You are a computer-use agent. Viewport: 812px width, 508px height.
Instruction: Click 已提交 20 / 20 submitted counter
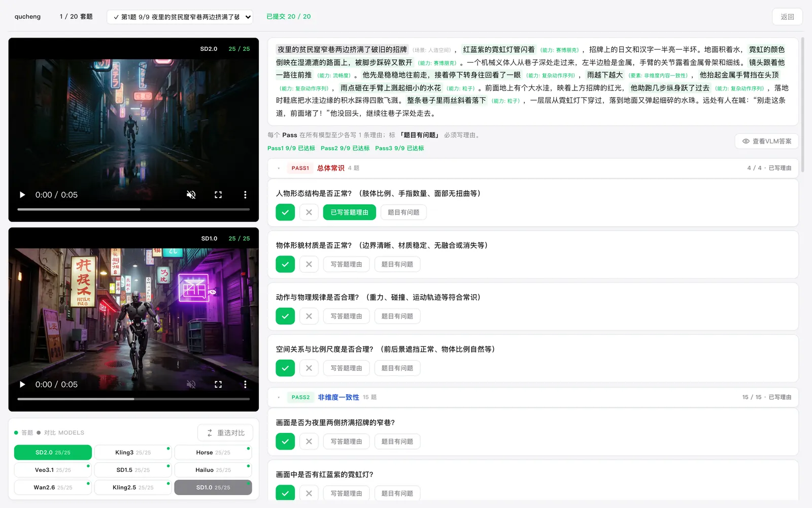click(289, 17)
